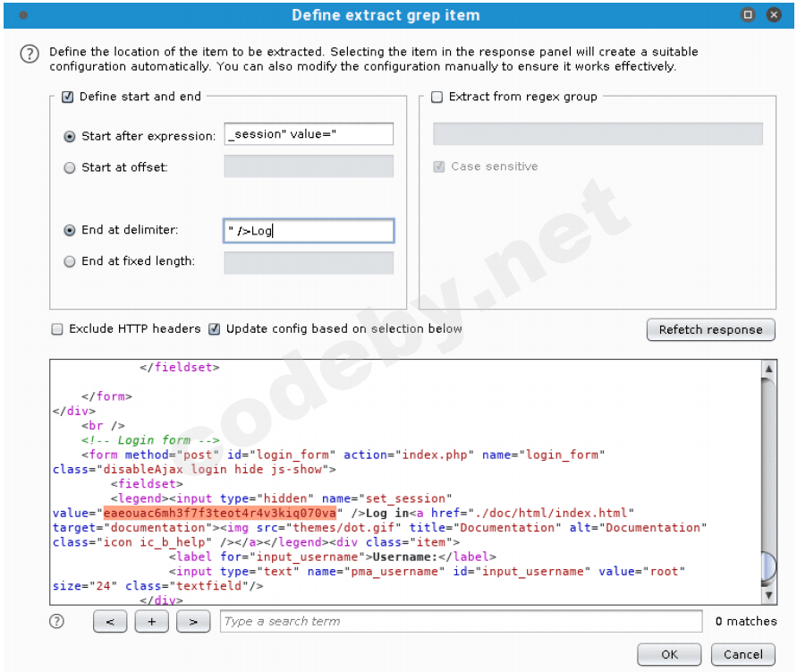Select Start after expression radio button
The image size is (797, 672).
pyautogui.click(x=70, y=136)
